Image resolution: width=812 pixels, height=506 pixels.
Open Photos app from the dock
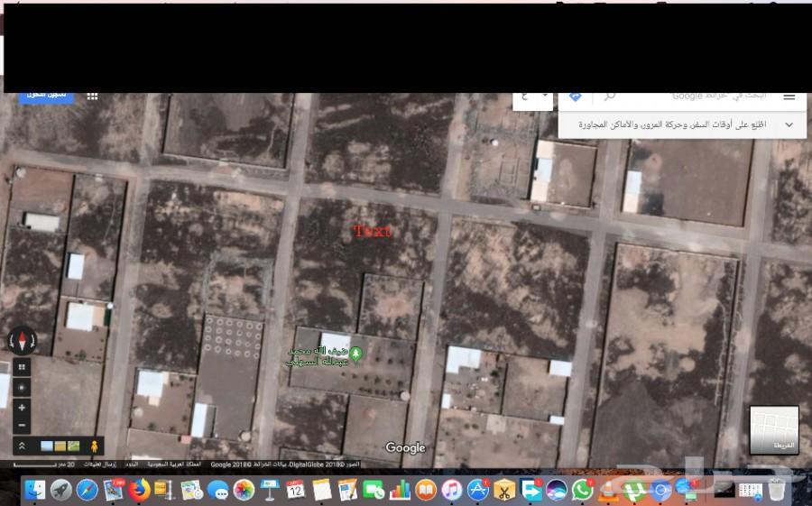tap(244, 490)
